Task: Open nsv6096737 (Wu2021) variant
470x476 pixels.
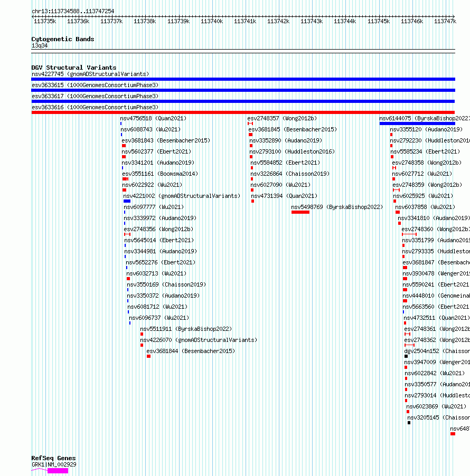Action: pos(159,318)
